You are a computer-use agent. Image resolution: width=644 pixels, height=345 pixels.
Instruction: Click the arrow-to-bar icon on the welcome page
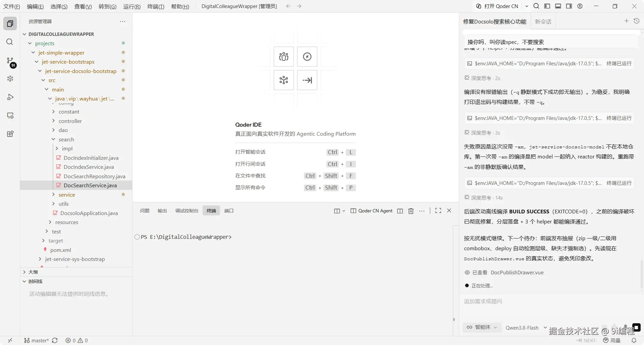[307, 80]
